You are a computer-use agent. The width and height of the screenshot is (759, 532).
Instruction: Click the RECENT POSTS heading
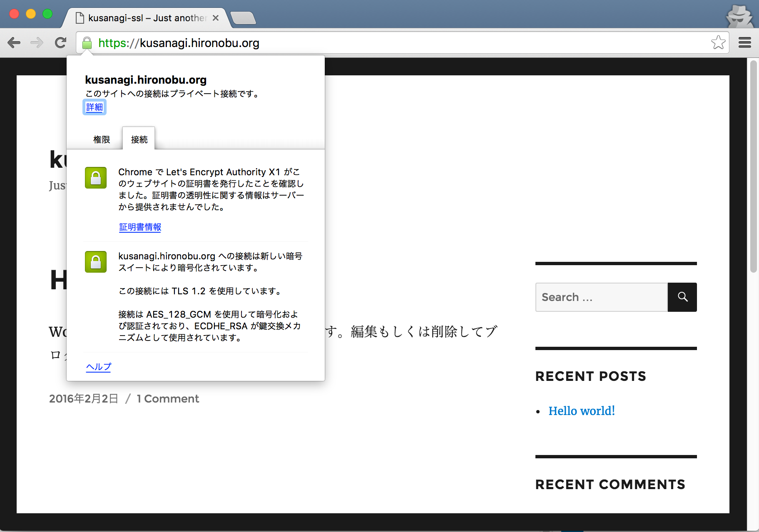click(x=590, y=376)
